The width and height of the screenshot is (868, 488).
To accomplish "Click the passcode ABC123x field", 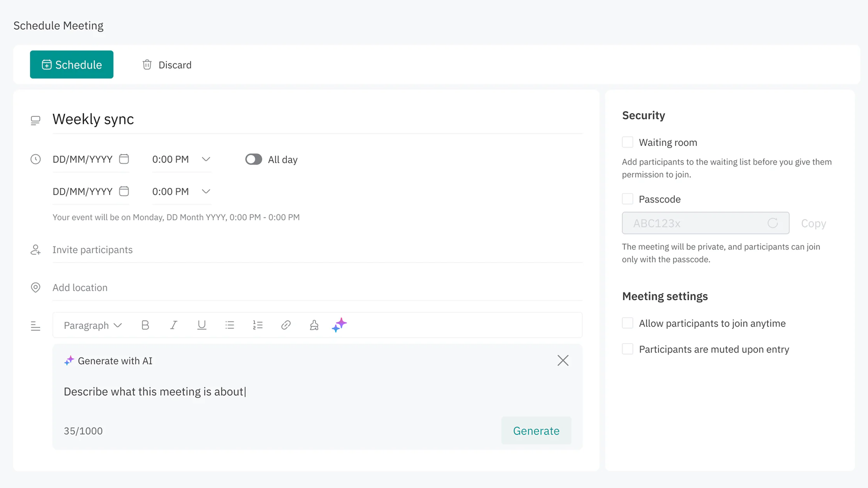I will (705, 223).
